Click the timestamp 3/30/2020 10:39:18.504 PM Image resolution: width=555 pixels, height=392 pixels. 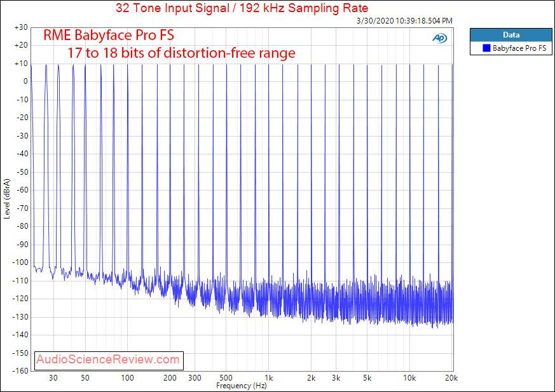pyautogui.click(x=404, y=21)
